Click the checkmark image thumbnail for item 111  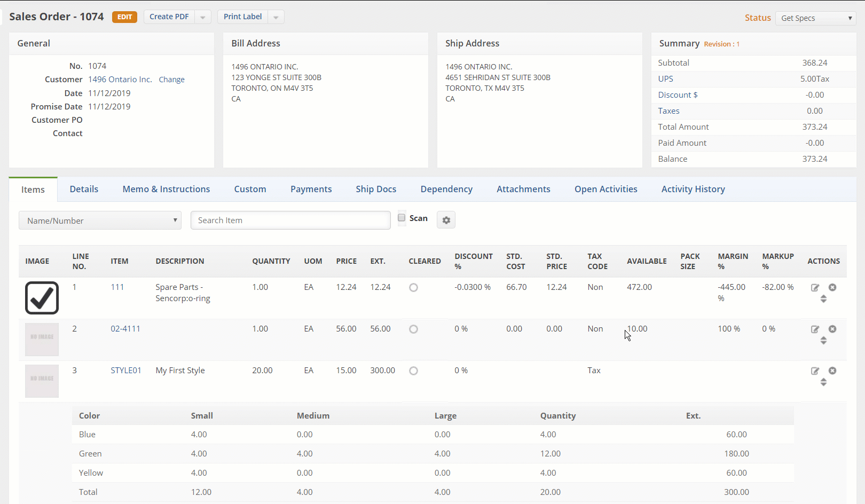coord(42,298)
